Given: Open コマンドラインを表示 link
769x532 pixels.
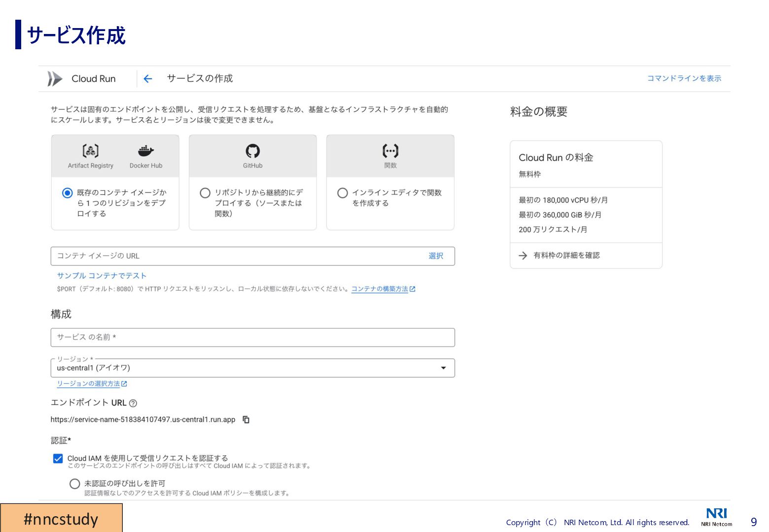Looking at the screenshot, I should [x=684, y=78].
